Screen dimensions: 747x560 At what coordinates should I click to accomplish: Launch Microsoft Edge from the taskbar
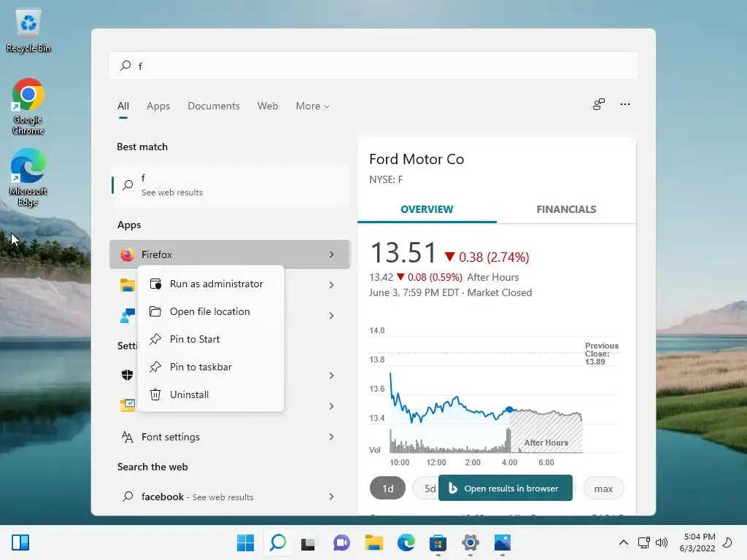(406, 542)
